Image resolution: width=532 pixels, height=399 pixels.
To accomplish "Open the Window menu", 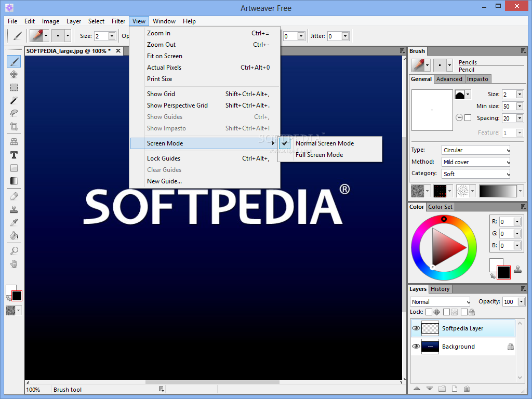I will [x=164, y=21].
